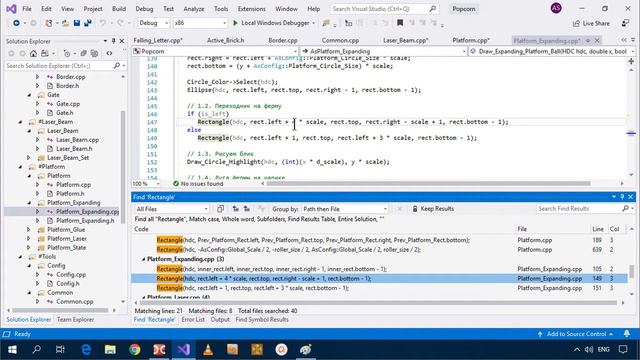Screen dimensions: 640x360
Task: Collapse the Platform_Expanding.cpp results group
Action: point(143,259)
